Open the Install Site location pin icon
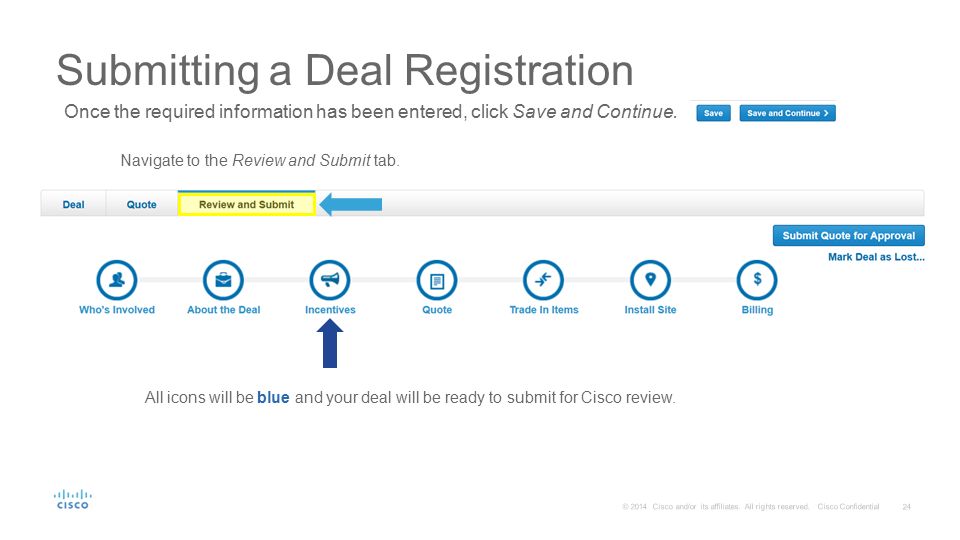The height and width of the screenshot is (540, 960). pos(650,280)
